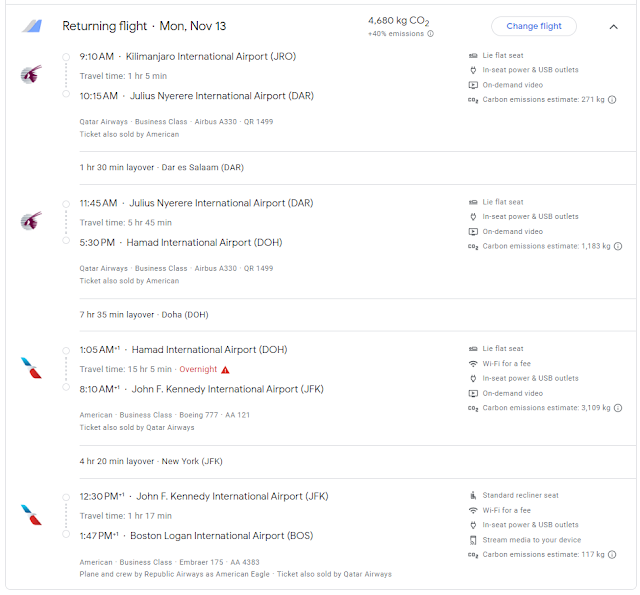Collapse the returning flight details chevron

point(614,27)
